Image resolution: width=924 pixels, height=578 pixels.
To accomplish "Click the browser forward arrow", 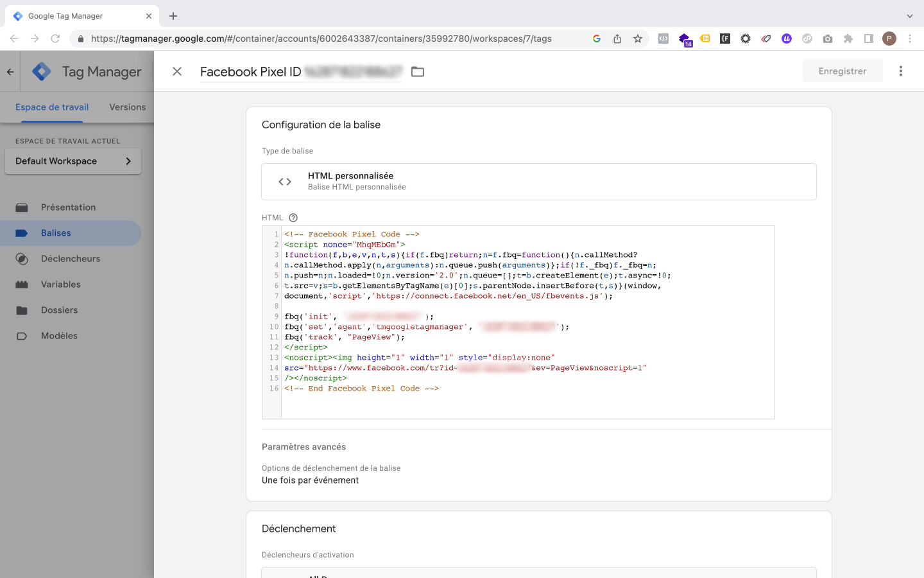I will point(35,39).
